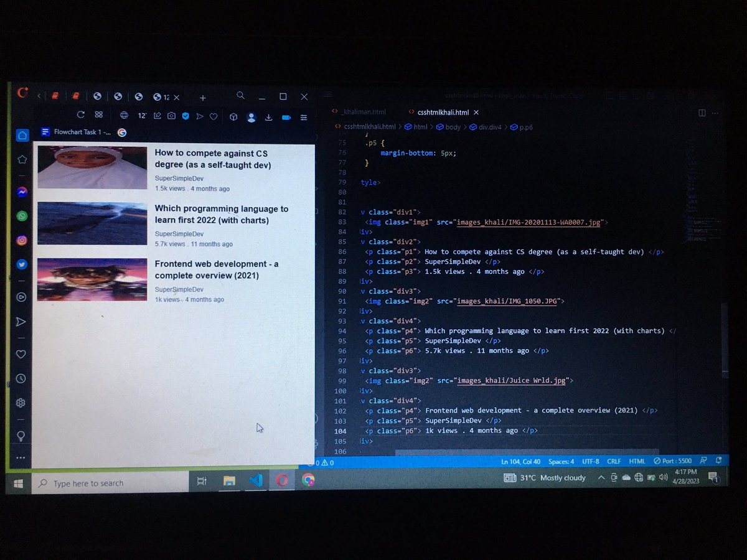
Task: Open Instagram in Opera sidebar
Action: tap(22, 240)
